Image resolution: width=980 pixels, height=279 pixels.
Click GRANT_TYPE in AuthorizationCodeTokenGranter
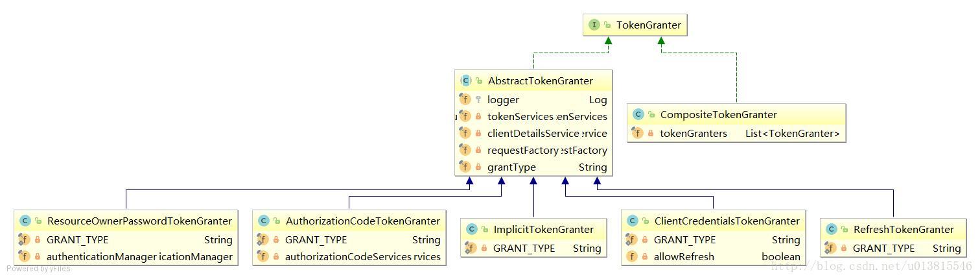point(316,240)
